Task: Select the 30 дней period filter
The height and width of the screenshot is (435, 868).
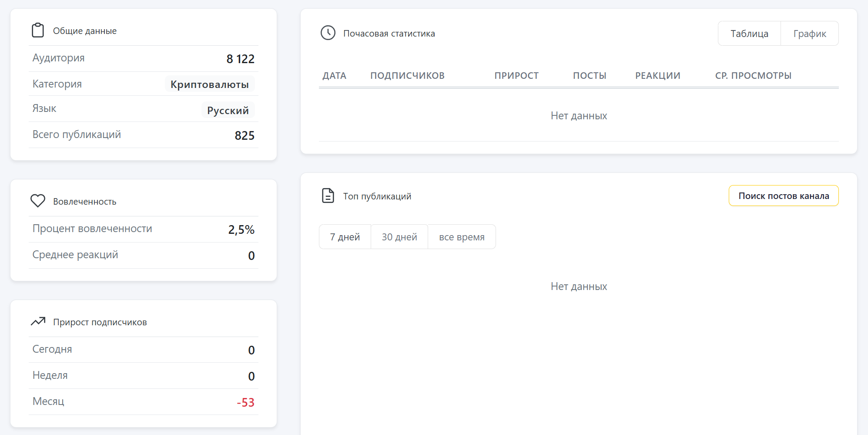Action: click(399, 237)
